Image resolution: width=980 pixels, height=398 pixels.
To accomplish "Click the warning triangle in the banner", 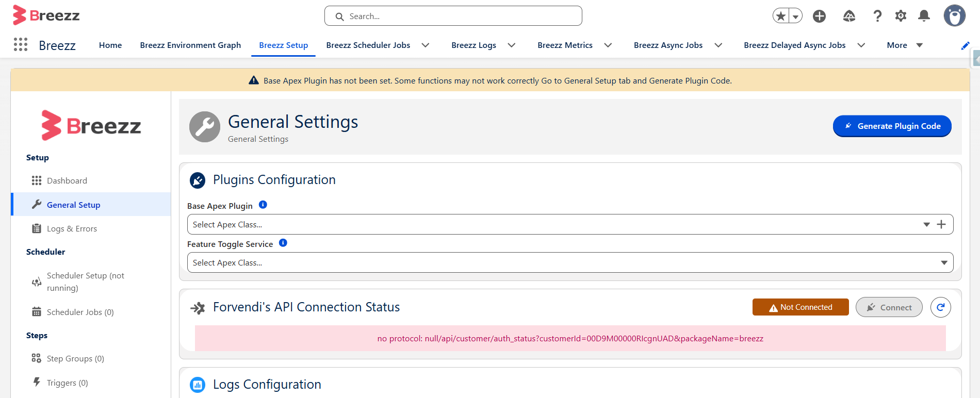I will pos(254,80).
